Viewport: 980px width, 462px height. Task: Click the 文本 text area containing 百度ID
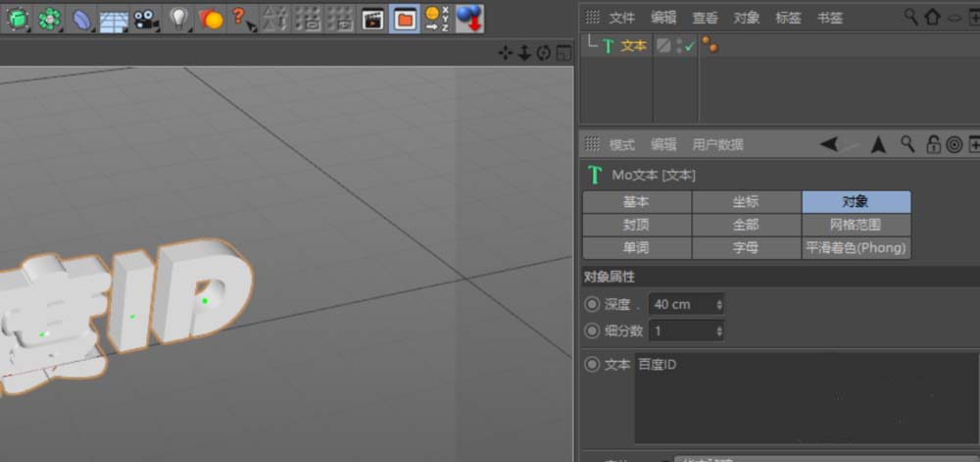(807, 398)
